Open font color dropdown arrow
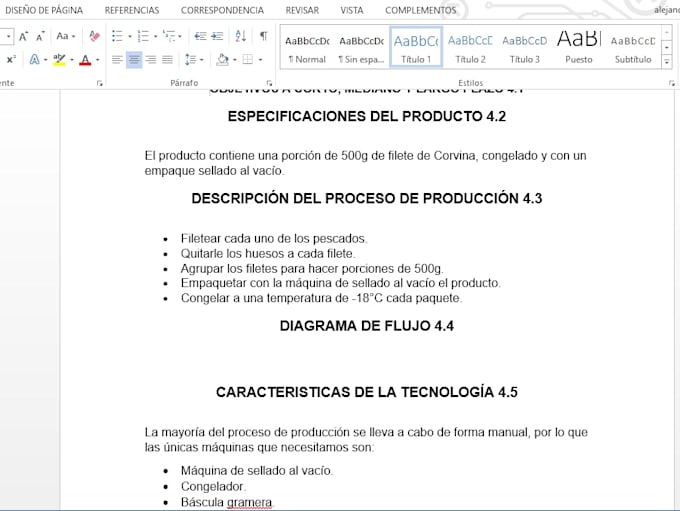The width and height of the screenshot is (680, 511). pos(97,60)
